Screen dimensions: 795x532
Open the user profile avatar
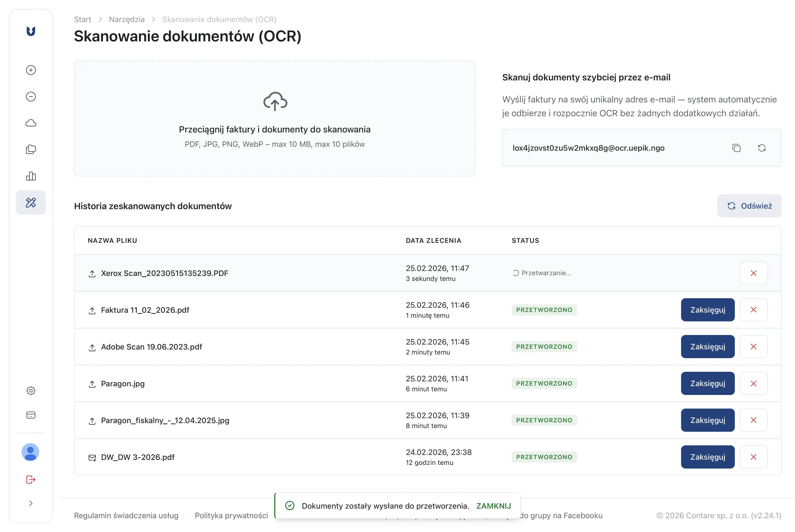(x=31, y=452)
